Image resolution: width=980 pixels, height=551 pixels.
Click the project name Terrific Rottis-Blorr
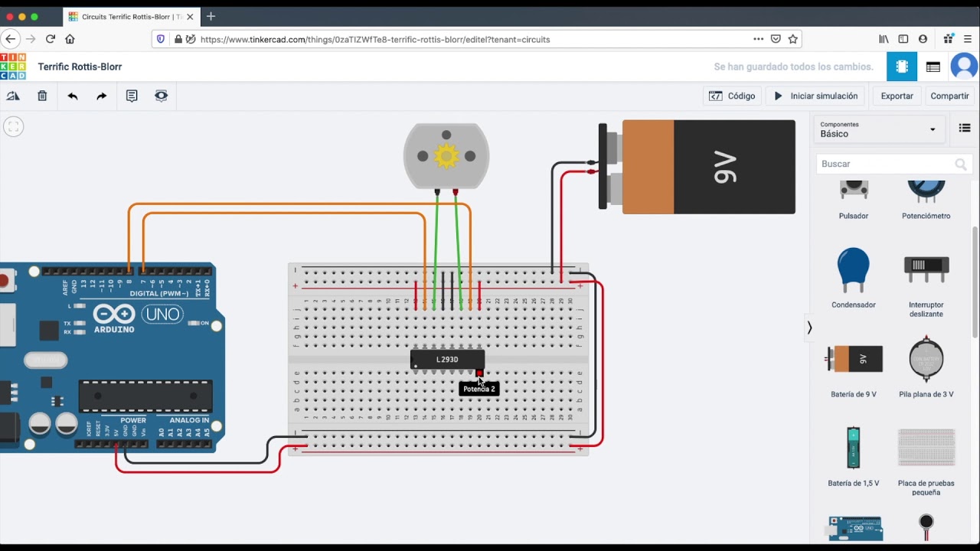[x=80, y=67]
